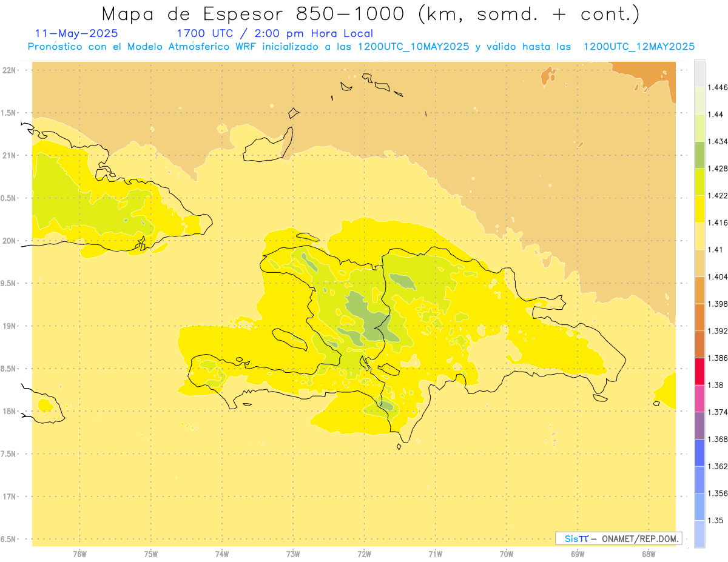The width and height of the screenshot is (728, 562).
Task: Select the pink legend swatch between 1.374 and 1.38
Action: (x=699, y=398)
